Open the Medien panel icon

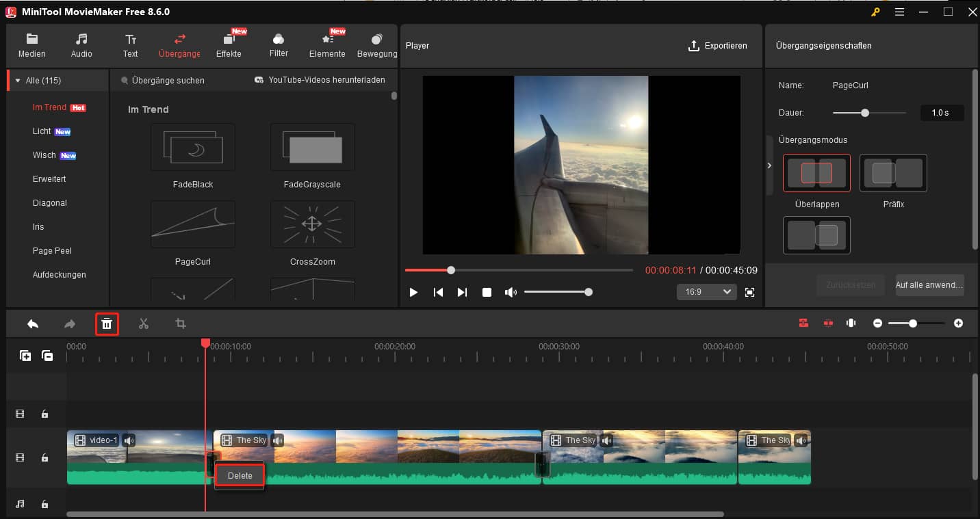coord(31,44)
